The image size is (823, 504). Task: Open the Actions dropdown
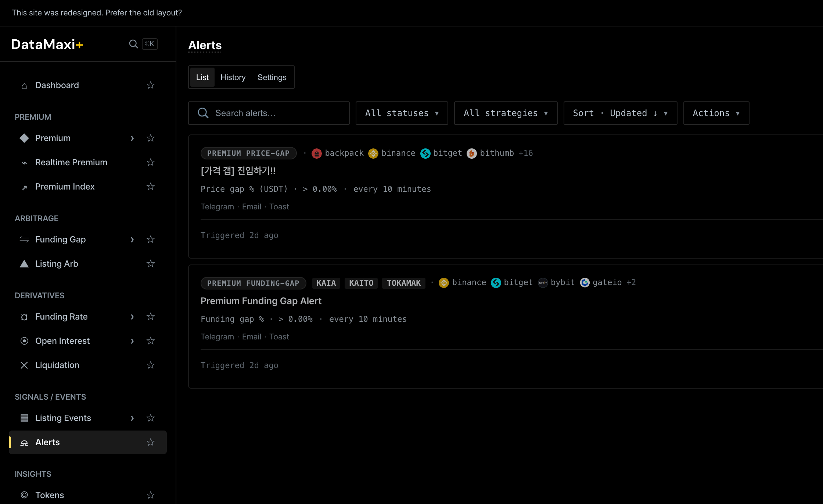tap(716, 113)
